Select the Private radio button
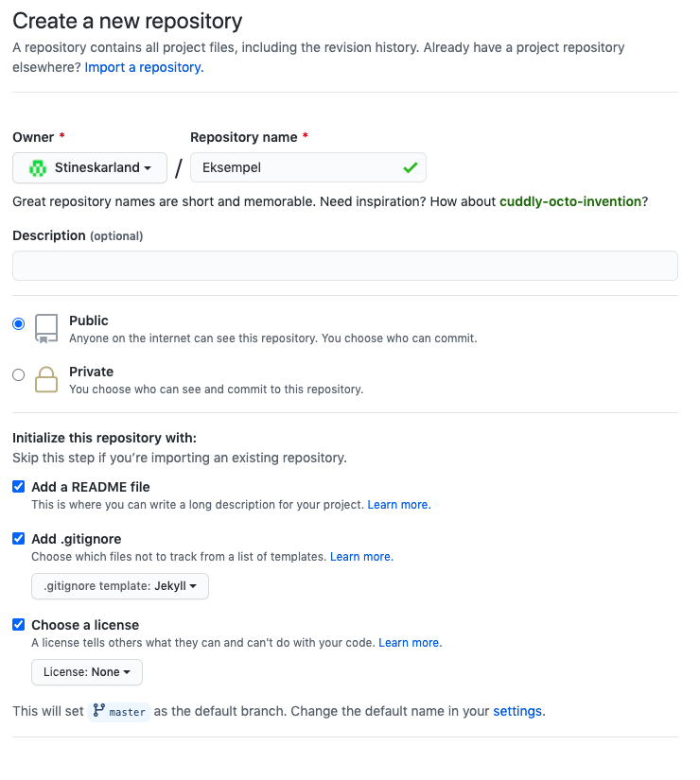 [x=18, y=374]
